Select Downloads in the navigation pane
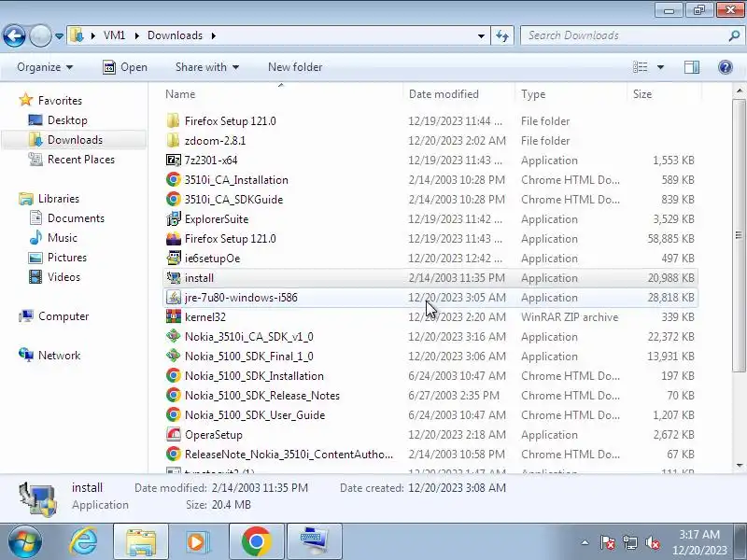The height and width of the screenshot is (560, 747). (75, 139)
